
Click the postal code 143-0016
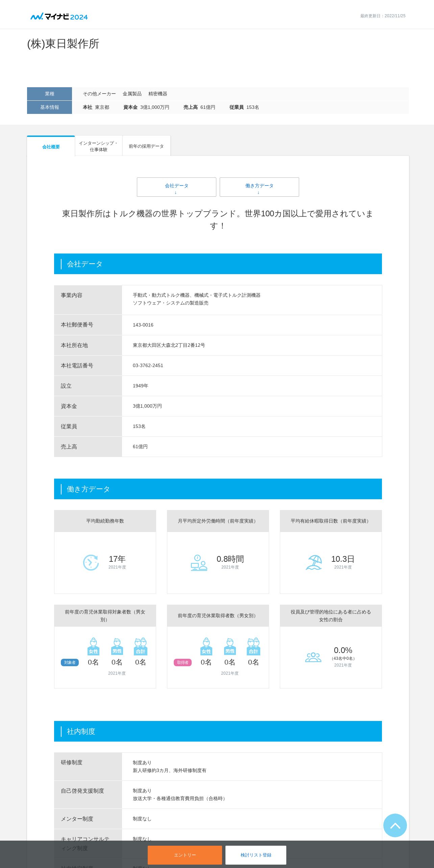click(143, 325)
